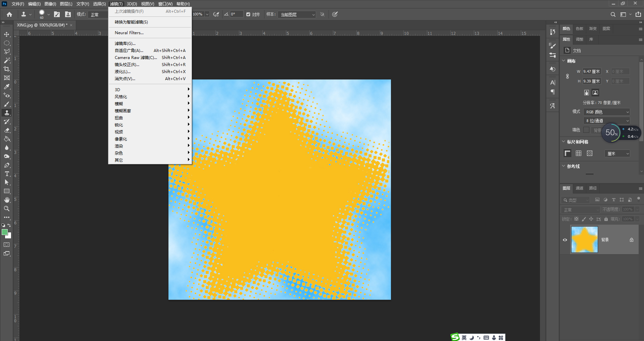Select the Crop tool
The width and height of the screenshot is (644, 341).
7,69
